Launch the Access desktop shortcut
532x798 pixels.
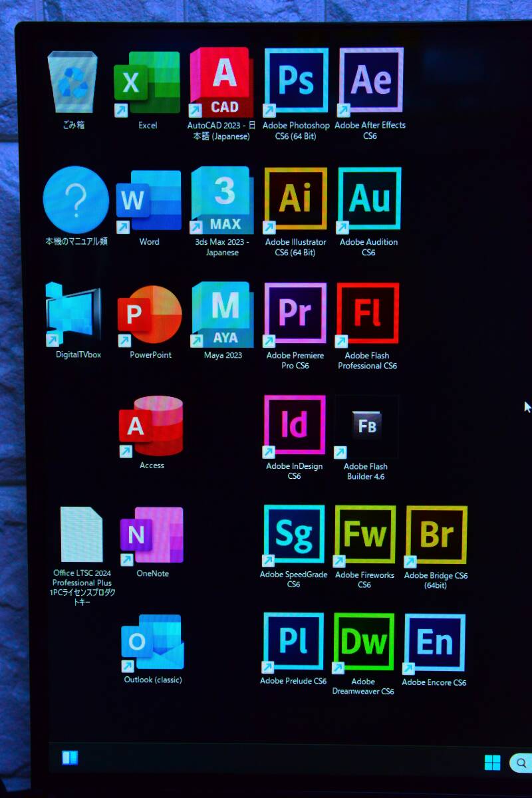click(151, 426)
